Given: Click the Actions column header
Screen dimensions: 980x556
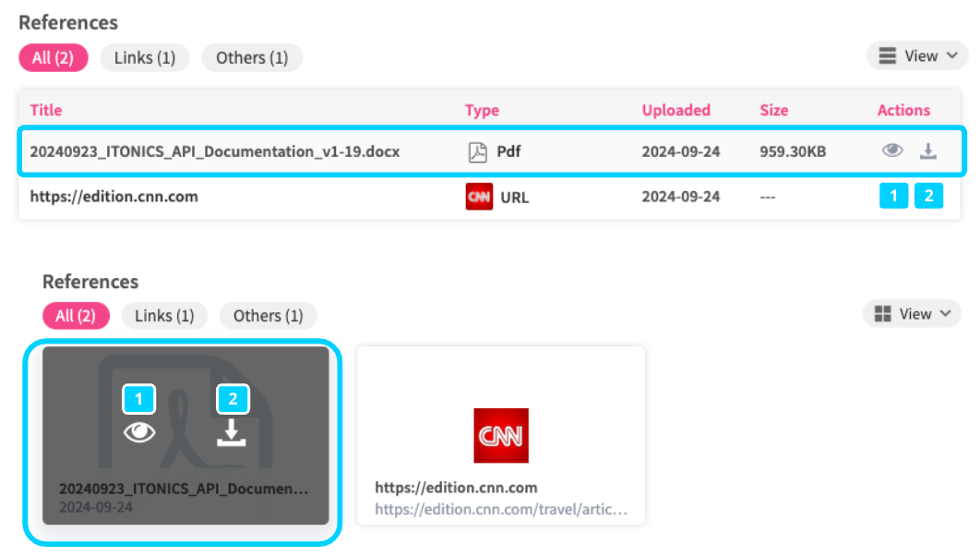Looking at the screenshot, I should (x=903, y=110).
